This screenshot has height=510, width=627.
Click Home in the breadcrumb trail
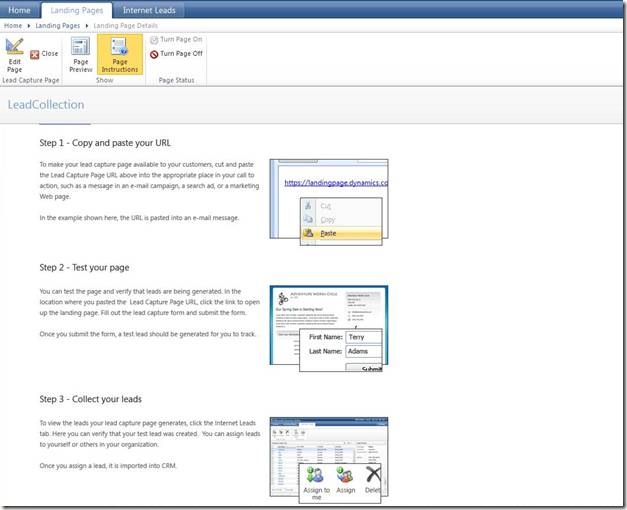(15, 24)
